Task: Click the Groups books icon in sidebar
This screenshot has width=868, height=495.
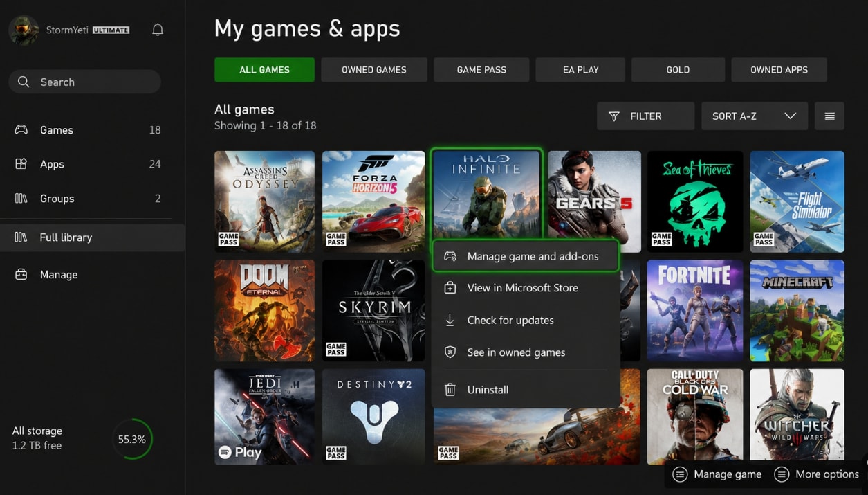Action: pos(21,198)
